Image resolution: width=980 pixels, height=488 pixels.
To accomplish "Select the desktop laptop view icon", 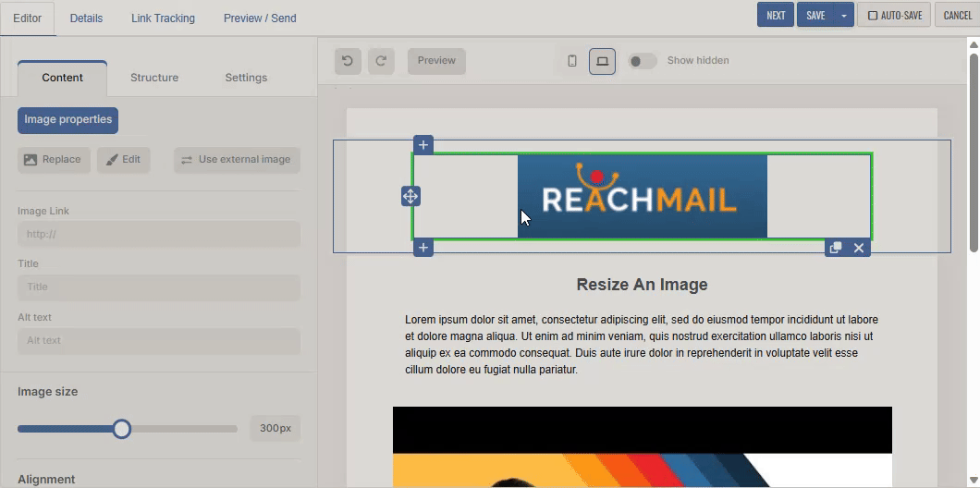I will point(602,61).
